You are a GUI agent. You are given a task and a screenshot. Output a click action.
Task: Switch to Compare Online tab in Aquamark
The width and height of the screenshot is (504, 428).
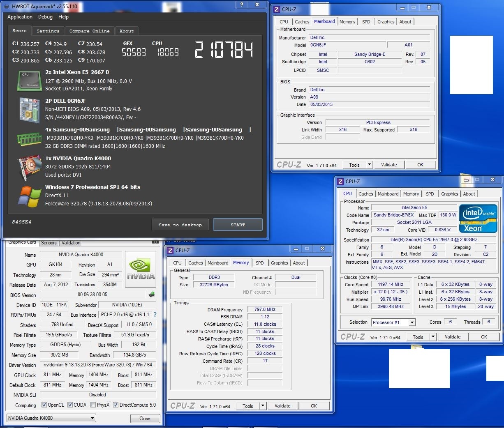(89, 31)
